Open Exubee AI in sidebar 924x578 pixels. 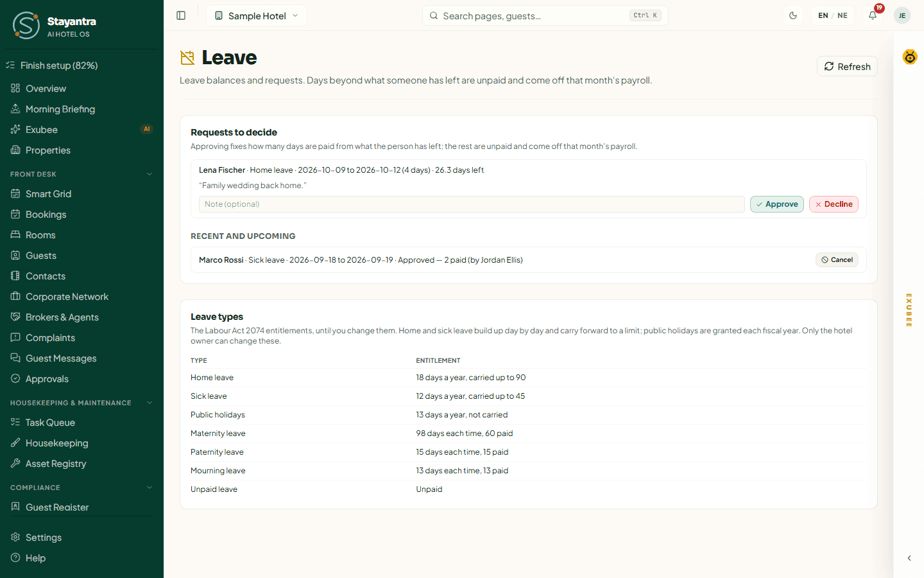tap(81, 130)
